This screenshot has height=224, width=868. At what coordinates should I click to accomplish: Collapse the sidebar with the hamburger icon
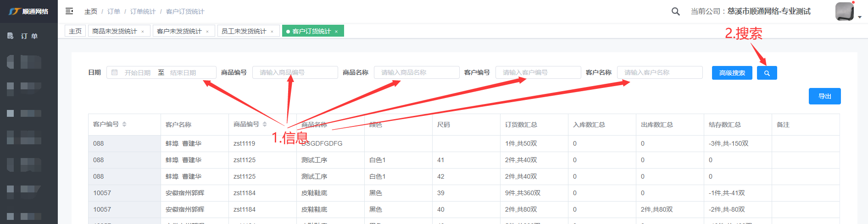[69, 11]
